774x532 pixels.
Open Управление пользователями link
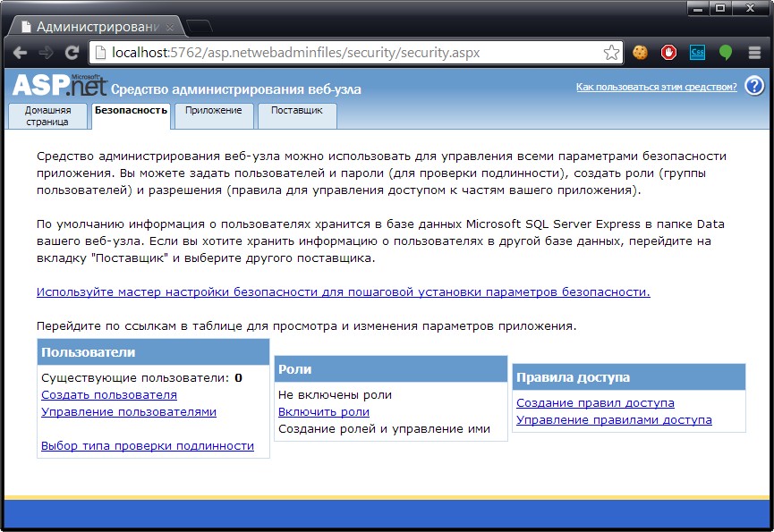[129, 411]
